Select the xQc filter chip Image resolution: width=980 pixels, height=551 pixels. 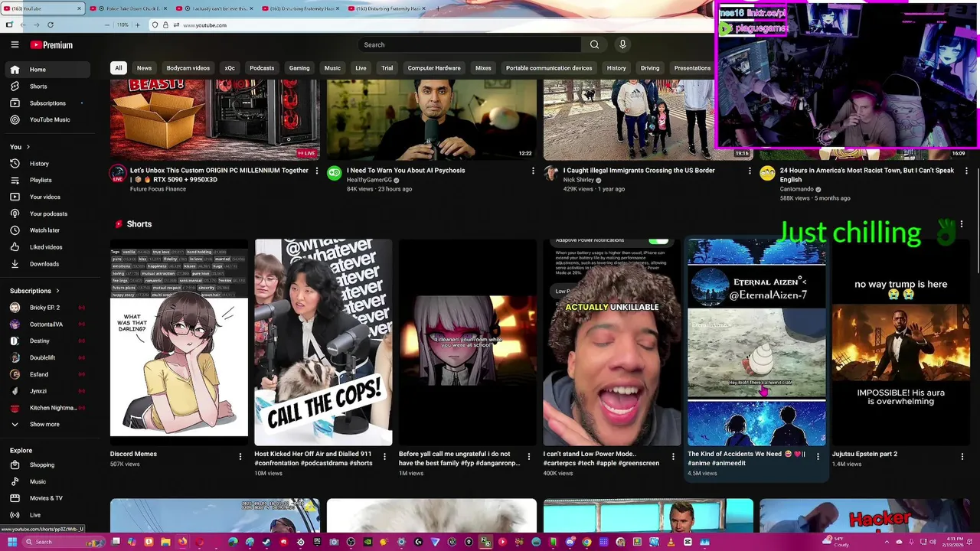230,68
